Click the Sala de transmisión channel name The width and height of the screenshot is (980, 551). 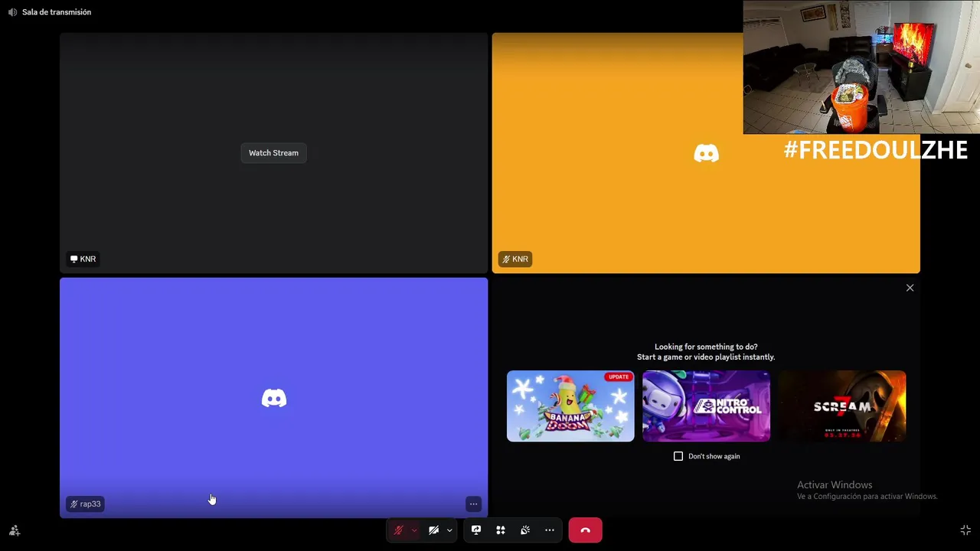[57, 12]
